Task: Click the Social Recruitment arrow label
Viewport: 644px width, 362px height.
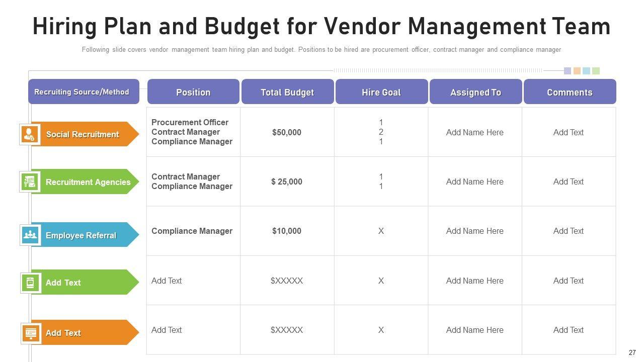Action: point(83,134)
